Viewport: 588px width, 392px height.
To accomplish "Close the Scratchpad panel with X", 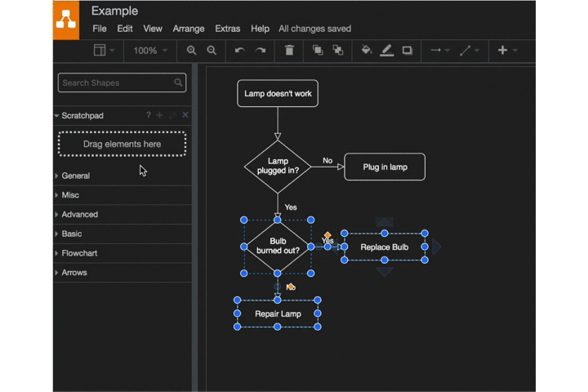I will [185, 115].
